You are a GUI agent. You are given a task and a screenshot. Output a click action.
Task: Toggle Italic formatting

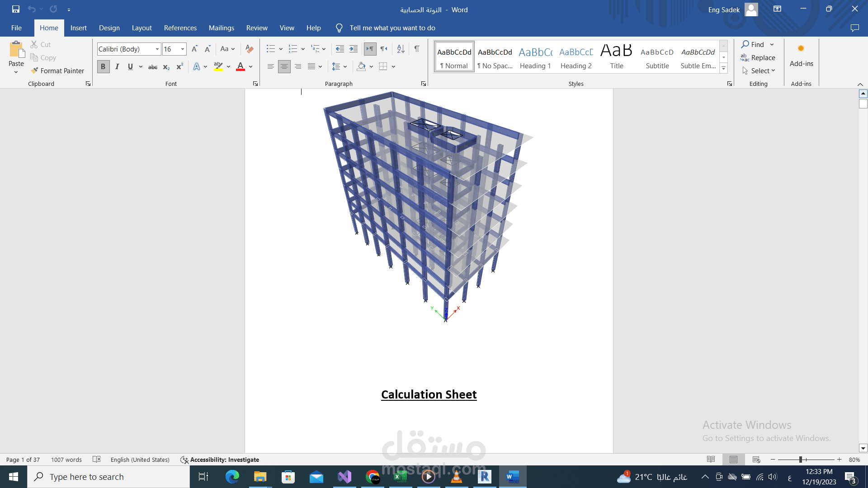[117, 67]
